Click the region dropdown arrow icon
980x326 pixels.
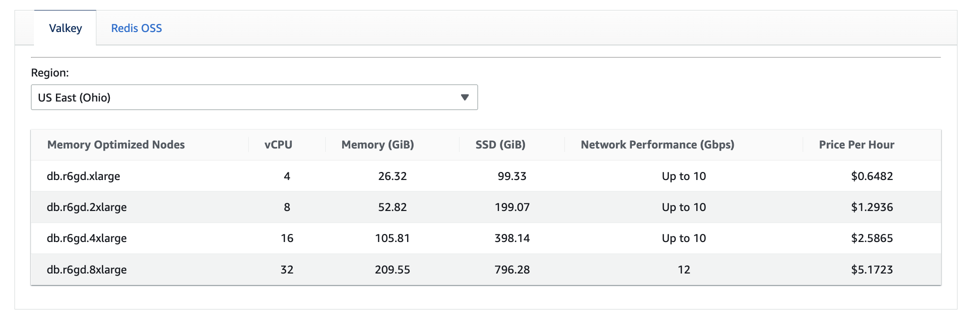click(x=465, y=97)
